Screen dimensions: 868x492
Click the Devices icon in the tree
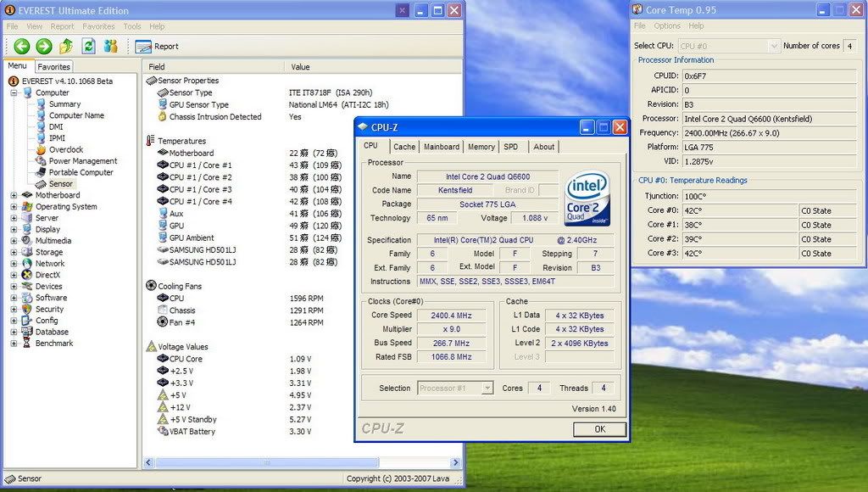[x=27, y=287]
